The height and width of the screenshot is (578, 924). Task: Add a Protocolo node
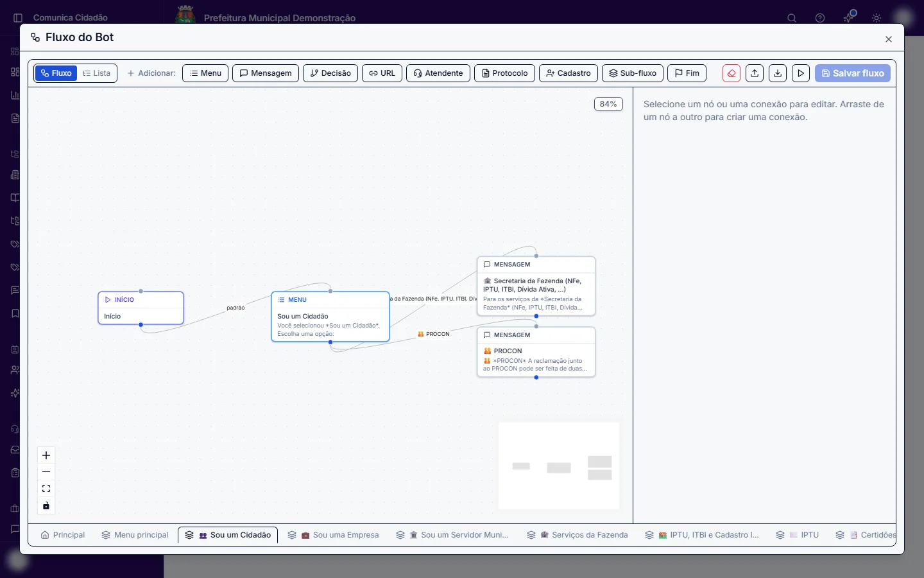click(504, 73)
